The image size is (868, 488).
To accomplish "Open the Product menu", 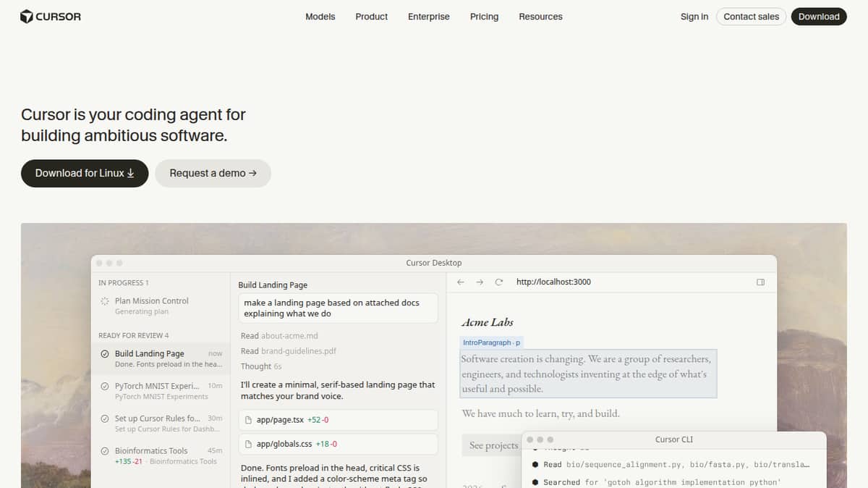I will click(372, 17).
